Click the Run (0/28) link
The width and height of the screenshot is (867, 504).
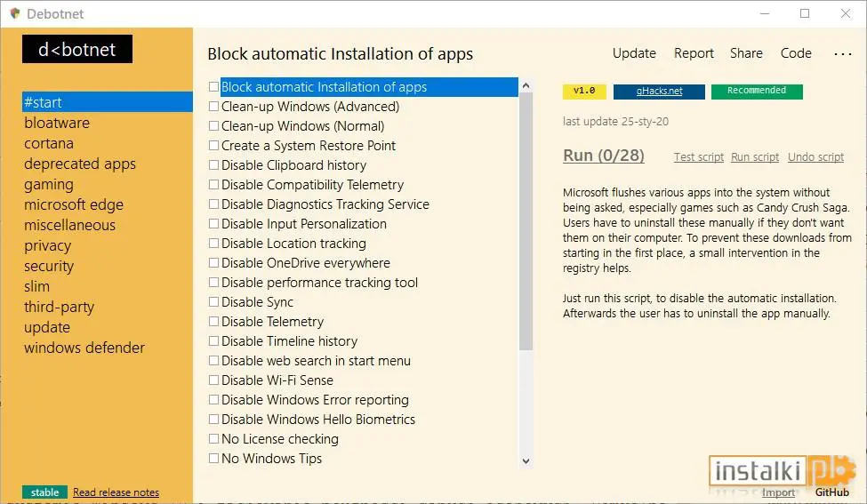(x=604, y=156)
